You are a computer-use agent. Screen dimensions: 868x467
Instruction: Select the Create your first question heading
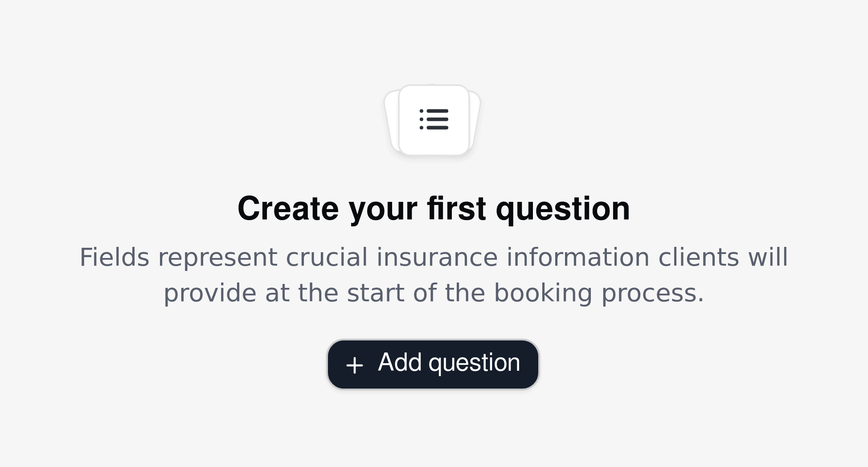(x=434, y=208)
